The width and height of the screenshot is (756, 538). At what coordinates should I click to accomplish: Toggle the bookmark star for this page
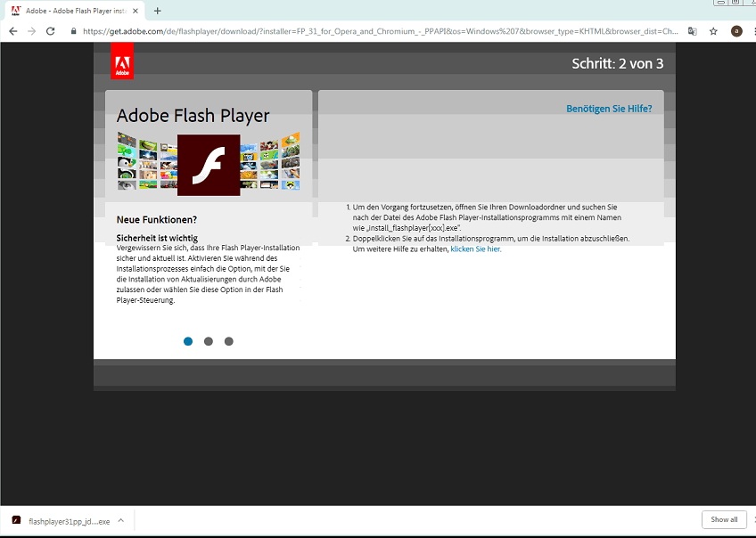[713, 29]
